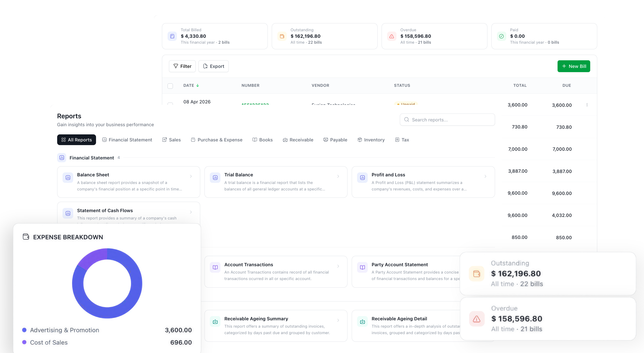The image size is (644, 353).
Task: Open the Filter panel
Action: click(182, 66)
